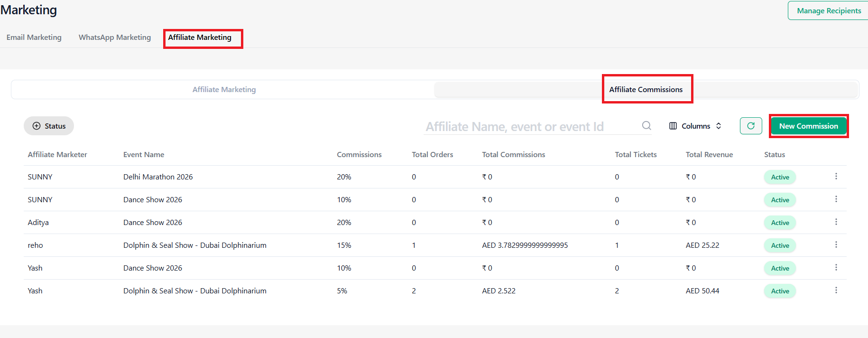This screenshot has height=338, width=868.
Task: Click the 5% commission value
Action: point(342,291)
